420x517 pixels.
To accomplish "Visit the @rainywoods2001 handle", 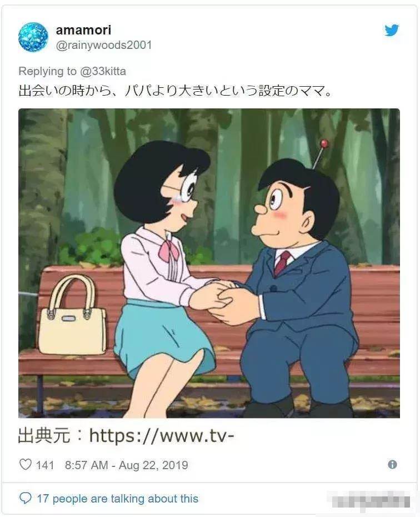I will (104, 45).
